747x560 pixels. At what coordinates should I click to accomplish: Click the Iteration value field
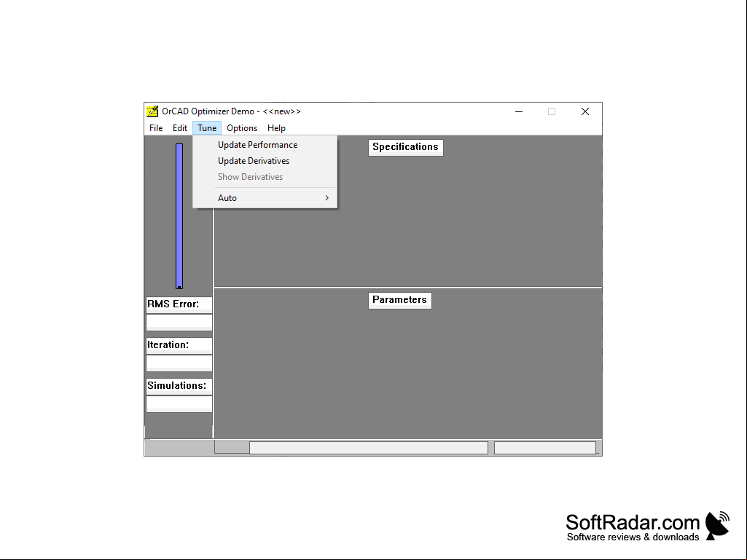(x=179, y=363)
